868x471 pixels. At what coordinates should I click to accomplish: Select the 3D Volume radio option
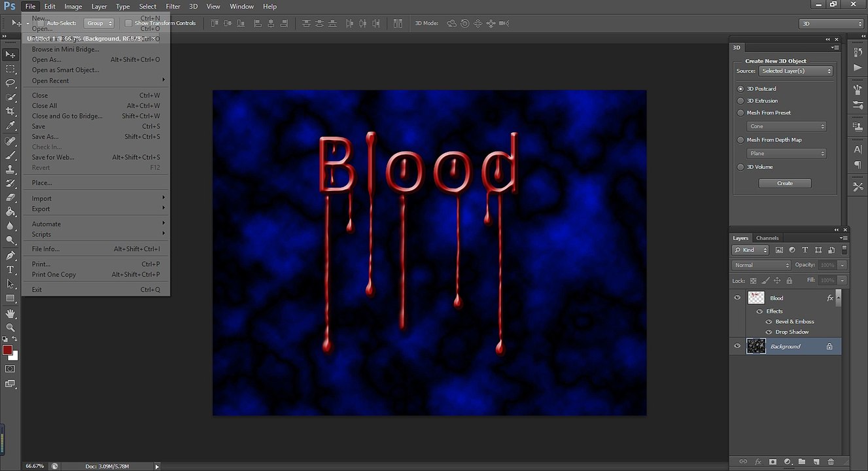[x=740, y=167]
